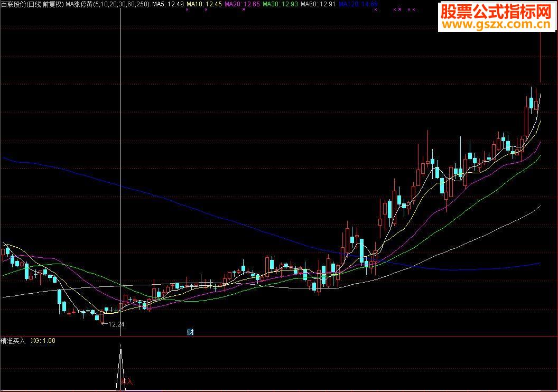
Task: Click the red 买入 buy signal label
Action: click(127, 381)
